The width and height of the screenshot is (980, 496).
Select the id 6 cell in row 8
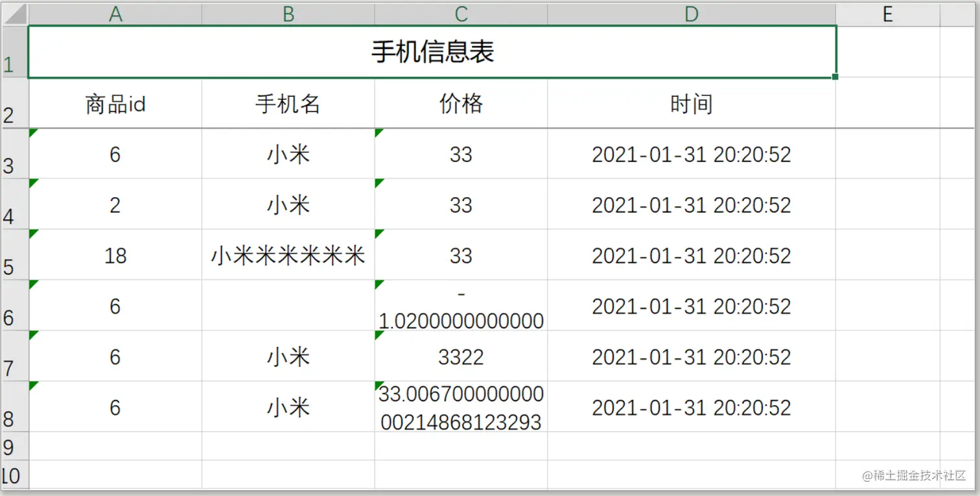point(115,407)
